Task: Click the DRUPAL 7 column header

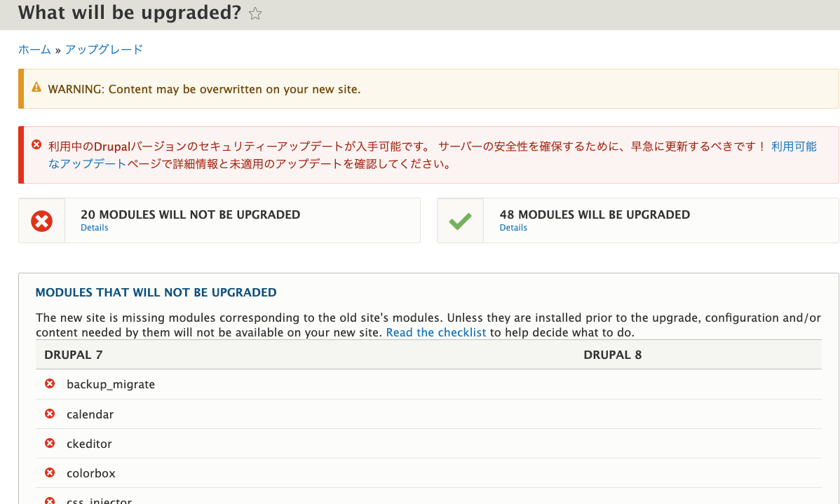Action: (74, 355)
